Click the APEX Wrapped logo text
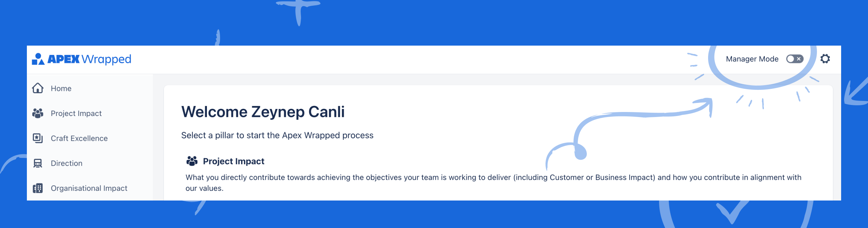868x228 pixels. click(89, 59)
